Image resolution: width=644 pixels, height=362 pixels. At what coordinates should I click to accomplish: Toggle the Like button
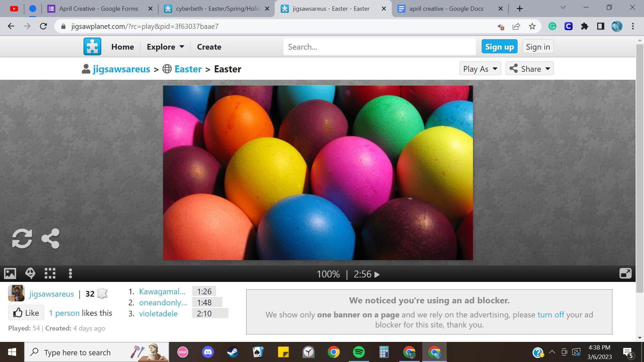pos(26,313)
